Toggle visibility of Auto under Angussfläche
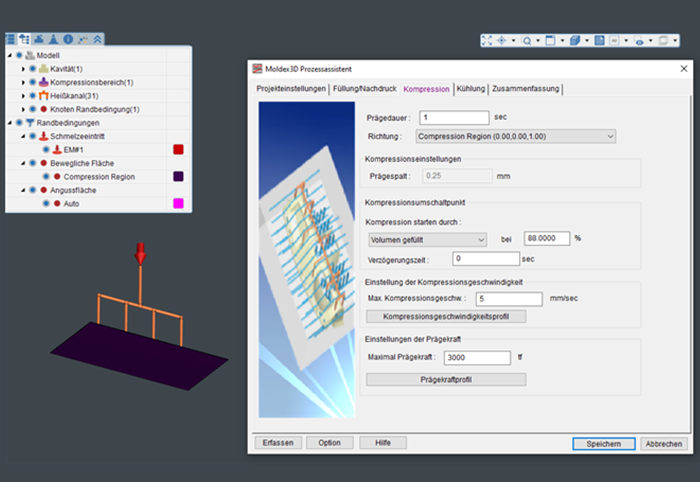The height and width of the screenshot is (482, 700). pos(46,203)
